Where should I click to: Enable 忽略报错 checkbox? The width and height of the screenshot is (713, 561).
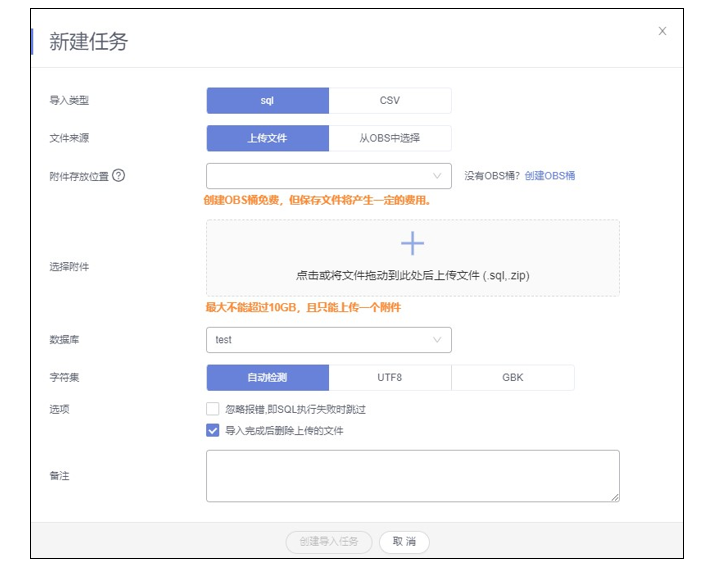pyautogui.click(x=212, y=409)
